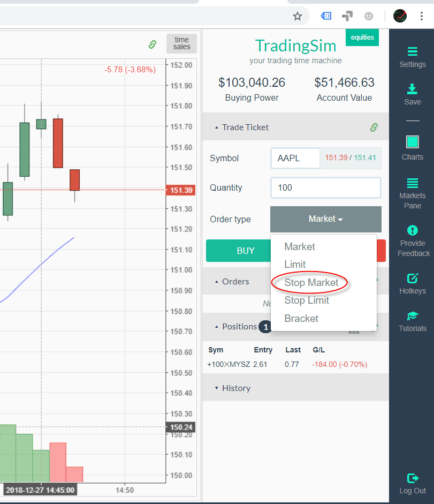
Task: Toggle the time sales button
Action: click(181, 43)
